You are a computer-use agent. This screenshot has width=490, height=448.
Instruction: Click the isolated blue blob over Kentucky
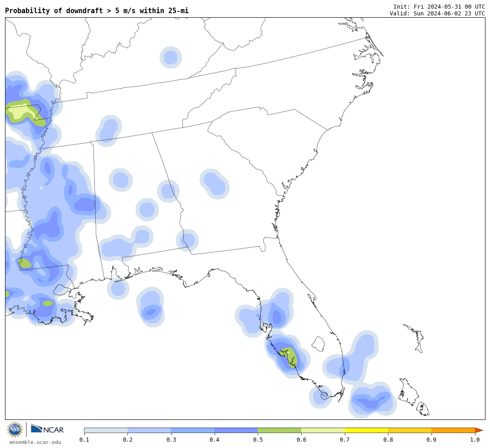(171, 58)
